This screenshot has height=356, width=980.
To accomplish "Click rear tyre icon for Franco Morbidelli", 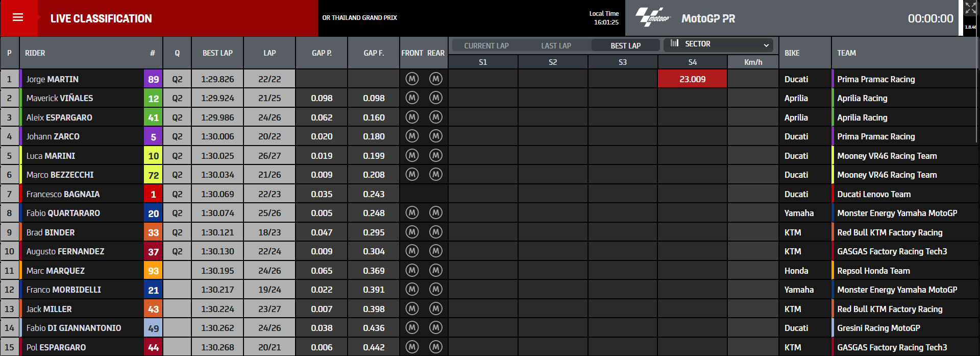I will tap(435, 289).
